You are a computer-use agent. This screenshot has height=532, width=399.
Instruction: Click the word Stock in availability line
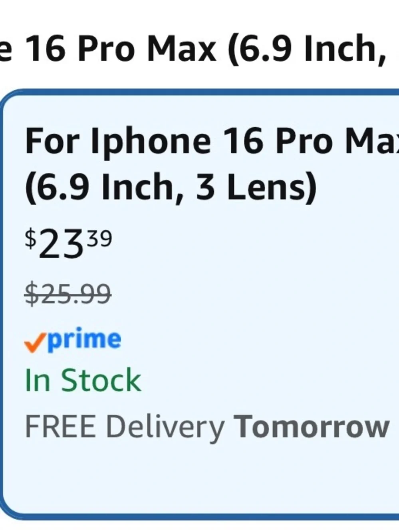pos(101,380)
